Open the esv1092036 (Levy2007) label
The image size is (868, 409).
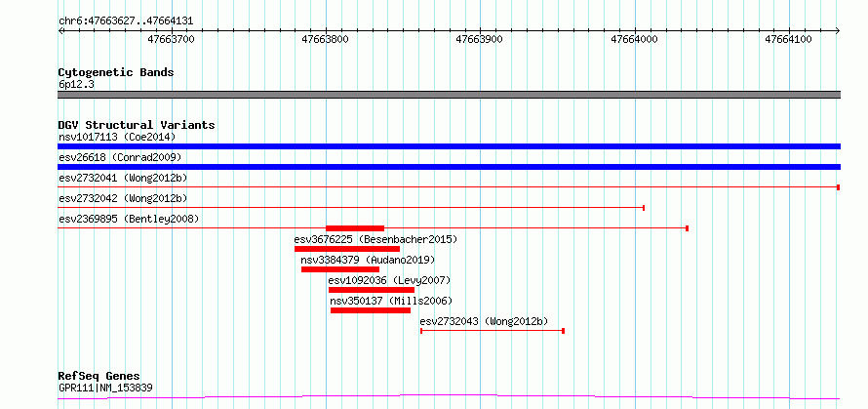(390, 280)
